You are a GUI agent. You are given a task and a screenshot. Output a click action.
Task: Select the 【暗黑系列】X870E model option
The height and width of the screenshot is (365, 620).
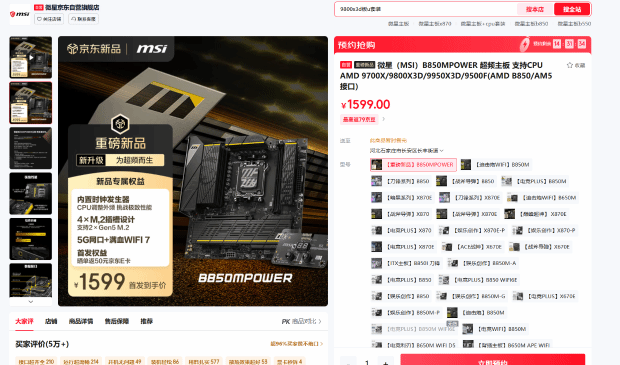(403, 197)
